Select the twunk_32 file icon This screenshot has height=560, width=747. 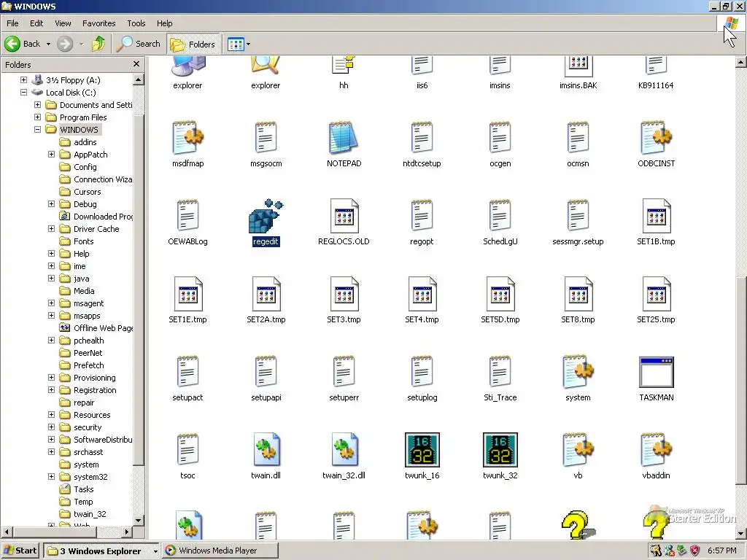[x=500, y=449]
